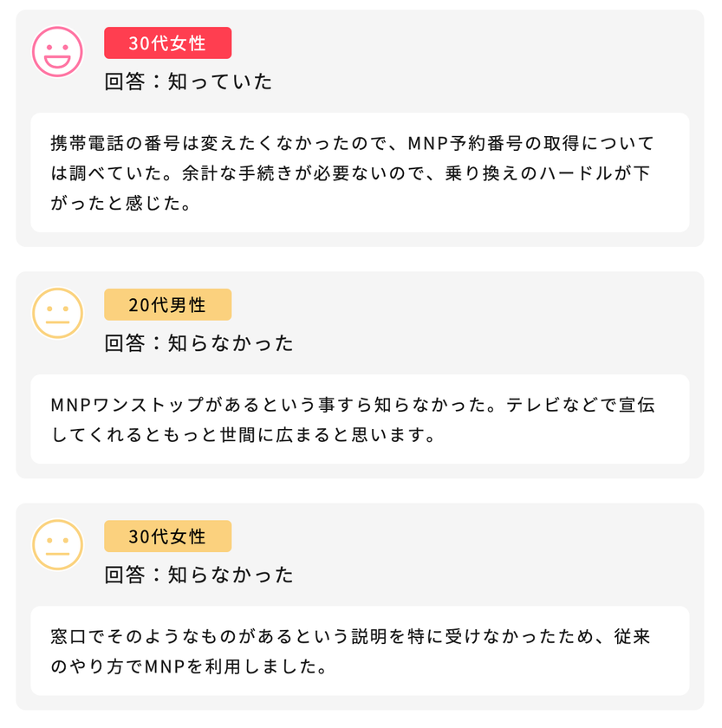Select the yellow 30代女性 tag in bottom card
Image resolution: width=722 pixels, height=728 pixels.
tap(167, 536)
